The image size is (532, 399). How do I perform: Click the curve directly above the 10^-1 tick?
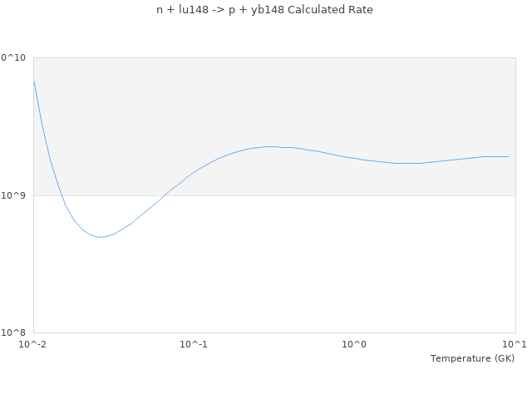194,172
